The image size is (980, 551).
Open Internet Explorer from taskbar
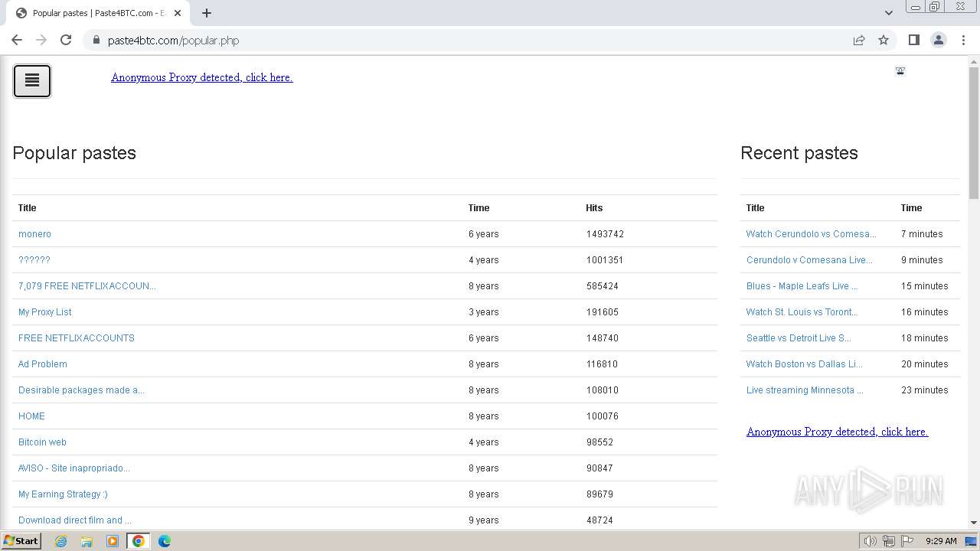(61, 541)
